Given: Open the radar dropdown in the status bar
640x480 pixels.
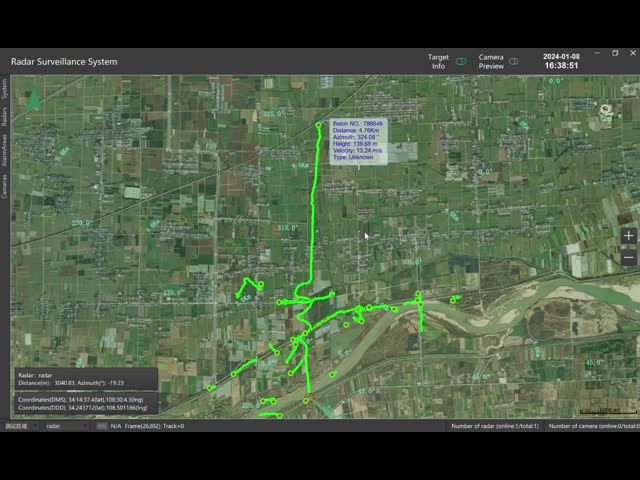Looking at the screenshot, I should (67, 426).
